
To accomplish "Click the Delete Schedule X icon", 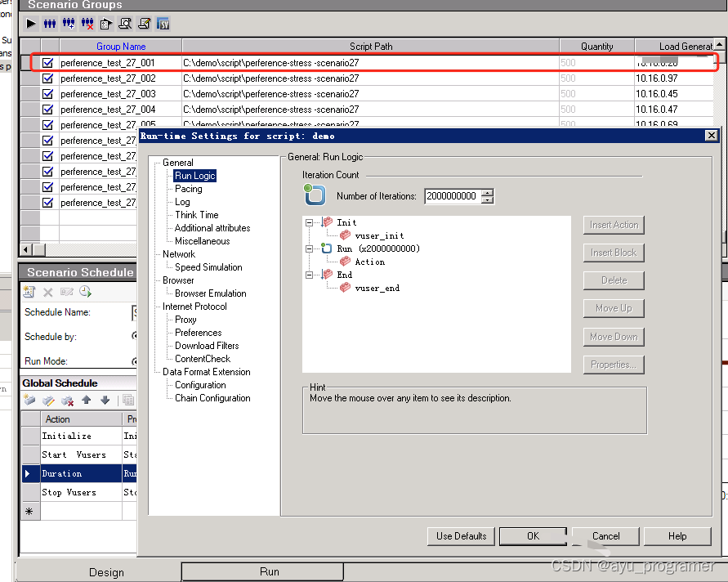I will [x=48, y=292].
